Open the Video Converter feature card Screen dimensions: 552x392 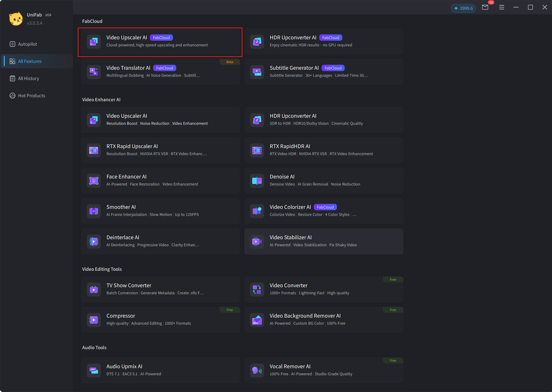323,289
